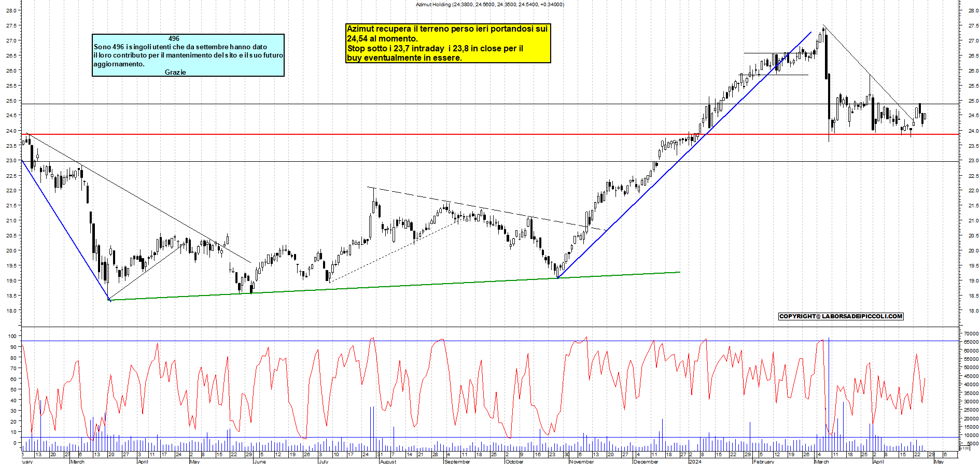Click the '100' value on the oscillator scale

click(12, 336)
